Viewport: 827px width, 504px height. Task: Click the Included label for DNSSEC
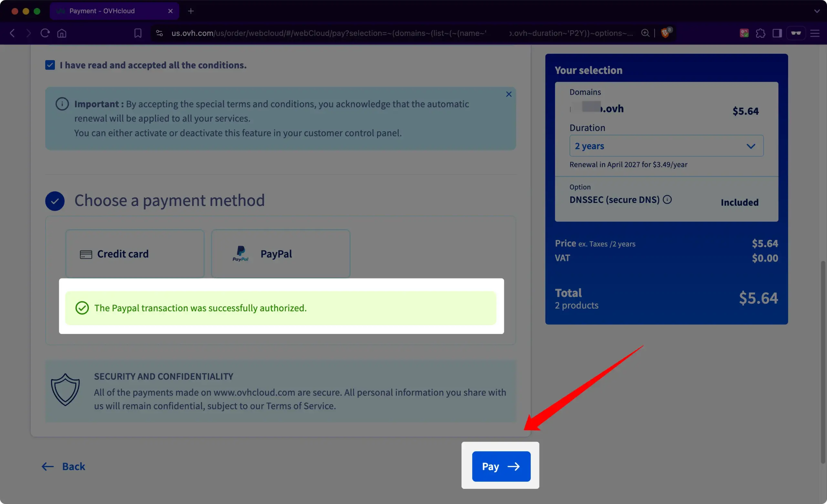click(739, 202)
